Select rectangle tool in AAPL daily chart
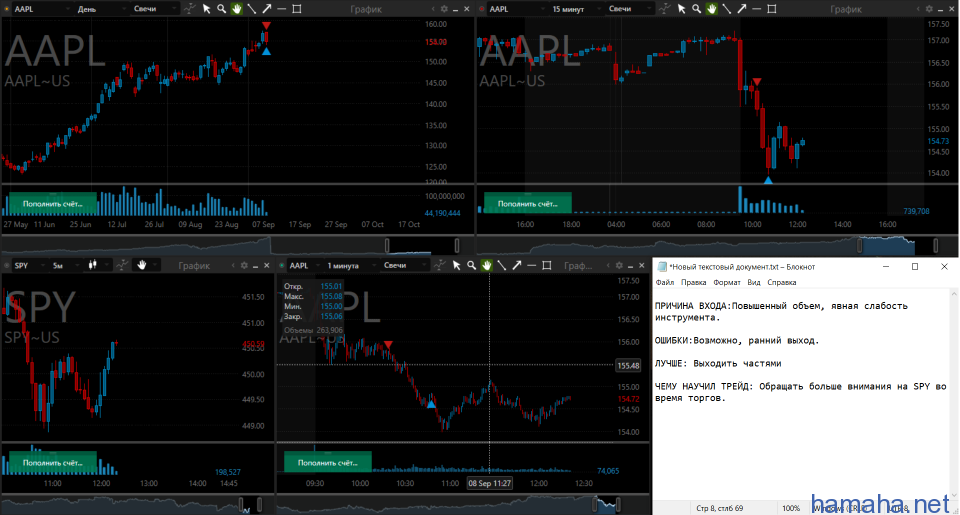The width and height of the screenshot is (960, 515). (x=297, y=9)
